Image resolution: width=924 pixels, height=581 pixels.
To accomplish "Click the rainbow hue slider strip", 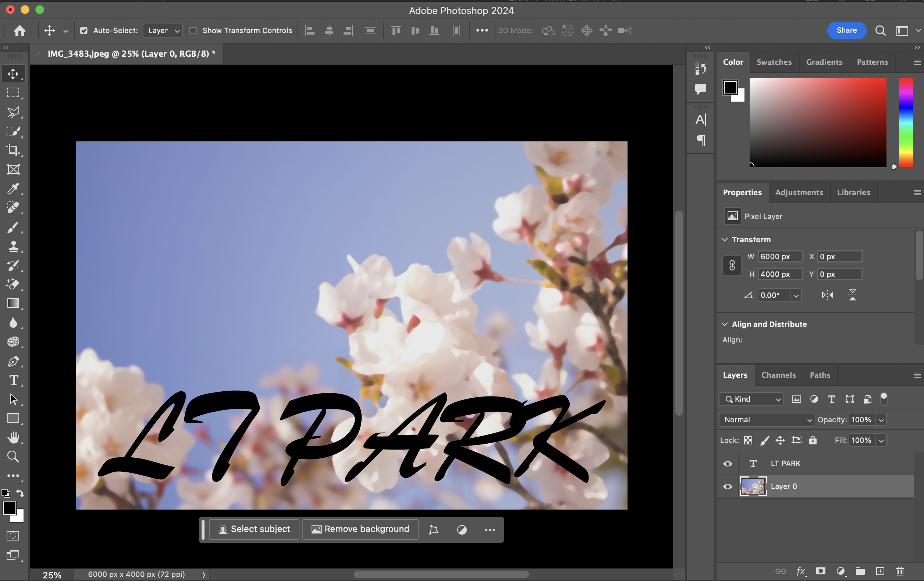I will click(906, 123).
